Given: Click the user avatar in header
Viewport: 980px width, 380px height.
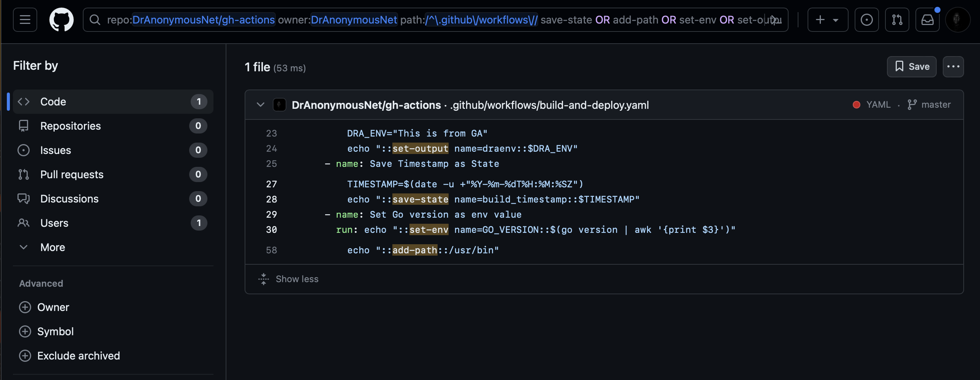Looking at the screenshot, I should pyautogui.click(x=957, y=20).
